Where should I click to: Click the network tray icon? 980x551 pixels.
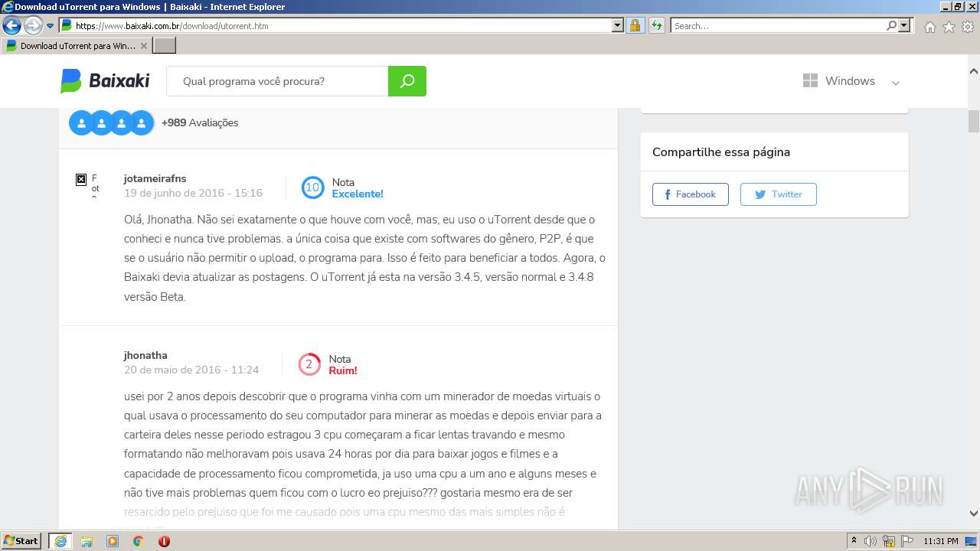coord(889,541)
